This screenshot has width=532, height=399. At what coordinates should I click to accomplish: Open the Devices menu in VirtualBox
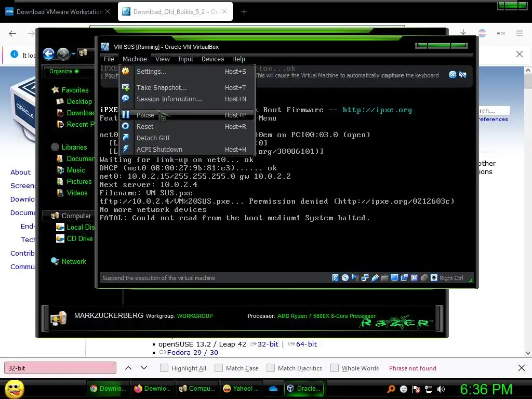coord(212,59)
